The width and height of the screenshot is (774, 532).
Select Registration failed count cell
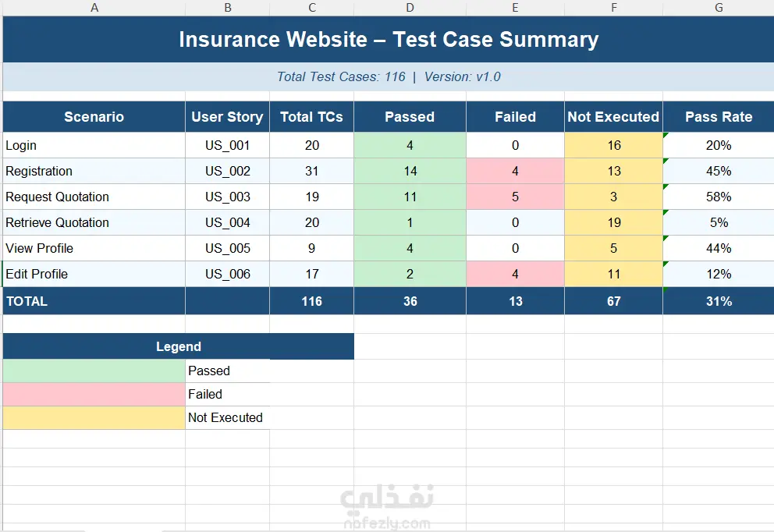pos(515,172)
